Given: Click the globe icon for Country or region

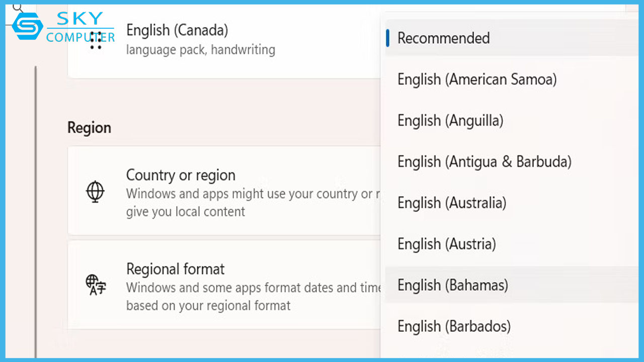Looking at the screenshot, I should (x=95, y=192).
